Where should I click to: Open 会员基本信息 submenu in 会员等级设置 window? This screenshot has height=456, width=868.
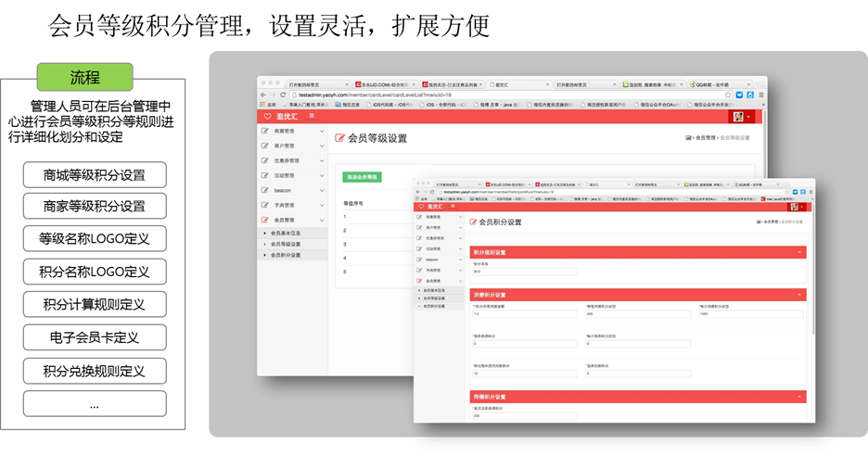coord(292,233)
